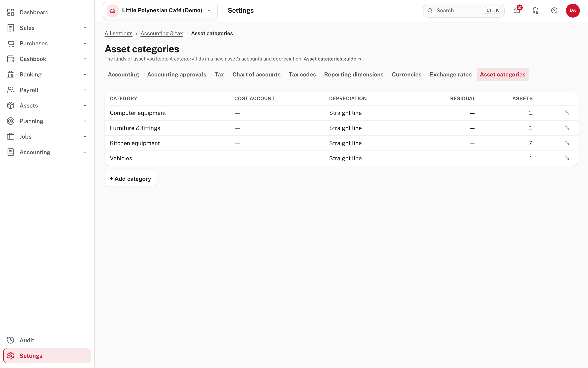
Task: Edit the Vehicles category
Action: (567, 158)
